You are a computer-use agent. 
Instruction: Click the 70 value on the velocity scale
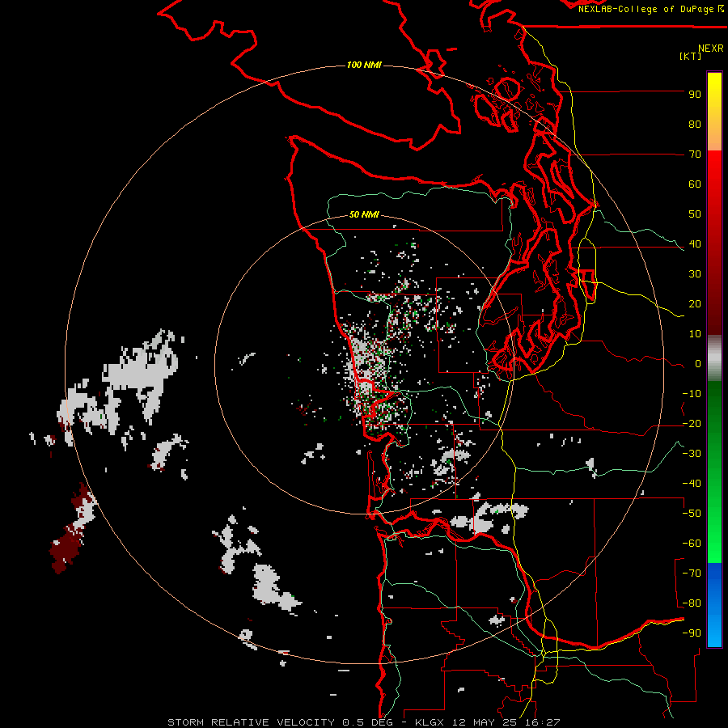click(x=695, y=154)
